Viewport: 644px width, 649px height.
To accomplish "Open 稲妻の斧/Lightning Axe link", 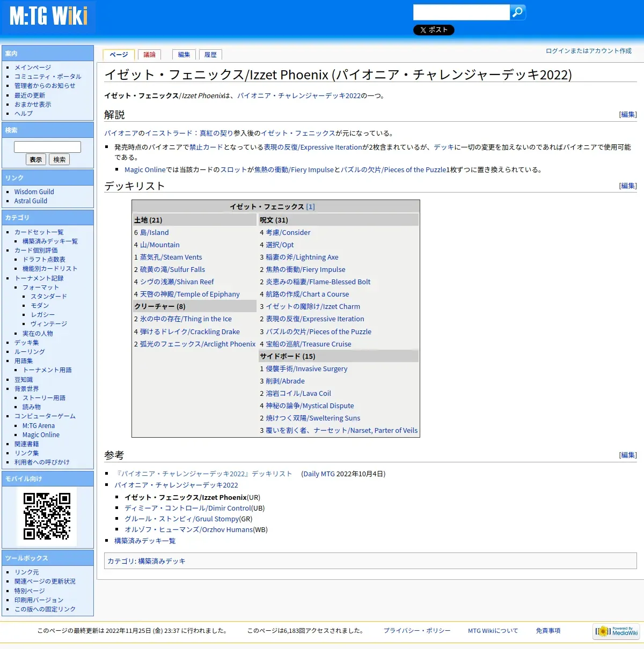I will (x=302, y=257).
